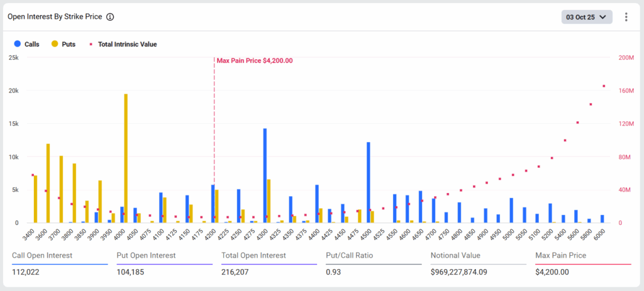
Task: Click the Puts bar at strike 3700
Action: click(61, 189)
